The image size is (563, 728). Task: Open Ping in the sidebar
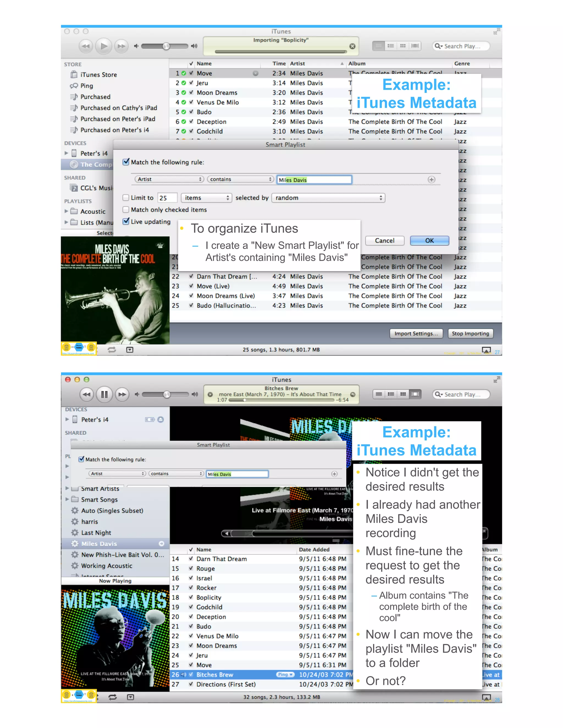(x=82, y=86)
